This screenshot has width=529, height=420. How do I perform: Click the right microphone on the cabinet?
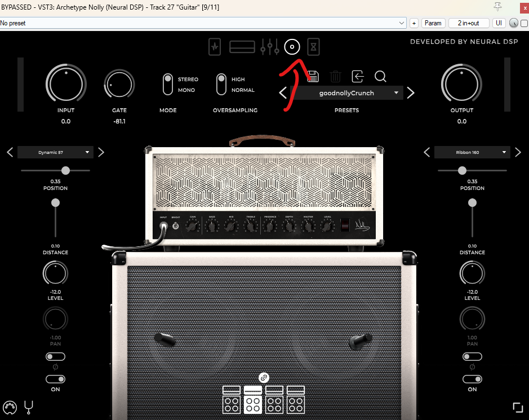click(361, 341)
